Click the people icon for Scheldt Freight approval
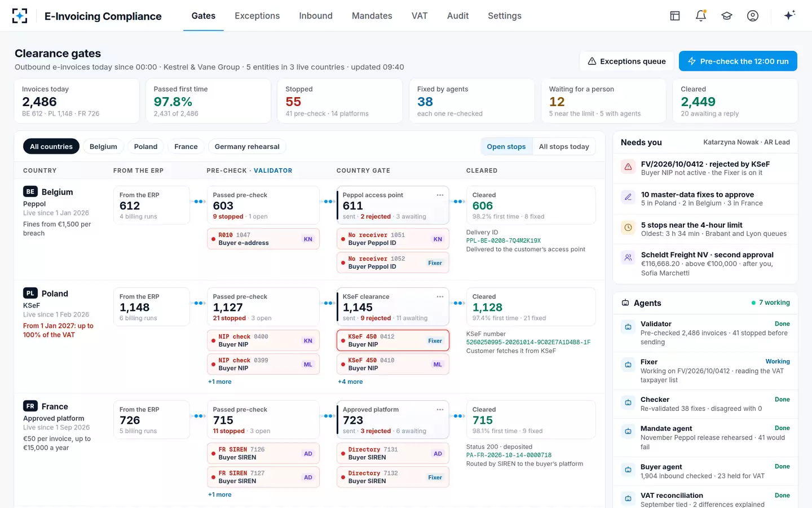This screenshot has width=812, height=508. (x=628, y=257)
